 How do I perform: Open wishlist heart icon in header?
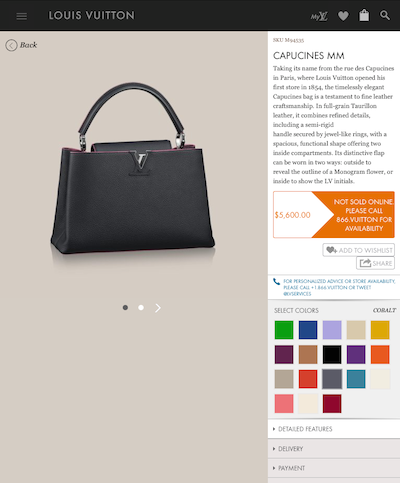pos(343,16)
